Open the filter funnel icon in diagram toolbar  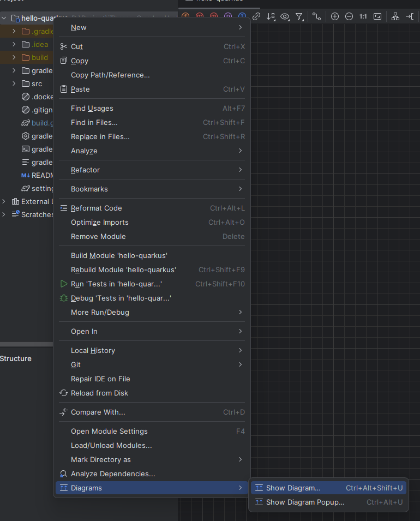coord(299,16)
